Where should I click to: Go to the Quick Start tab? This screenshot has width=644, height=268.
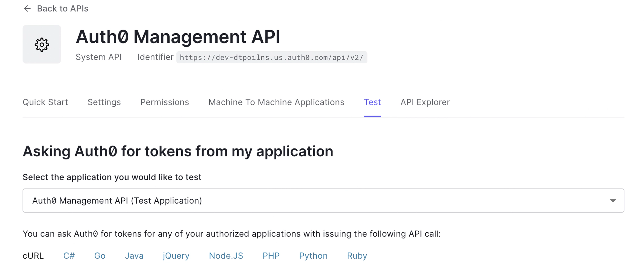coord(45,102)
